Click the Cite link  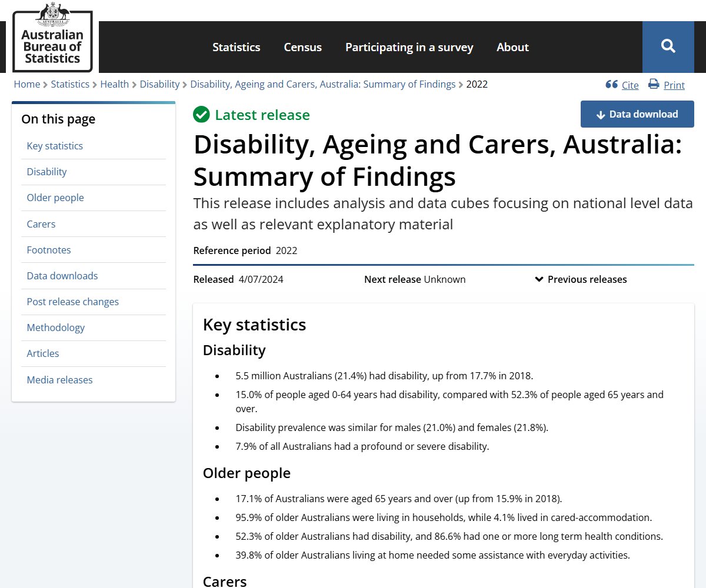[630, 85]
